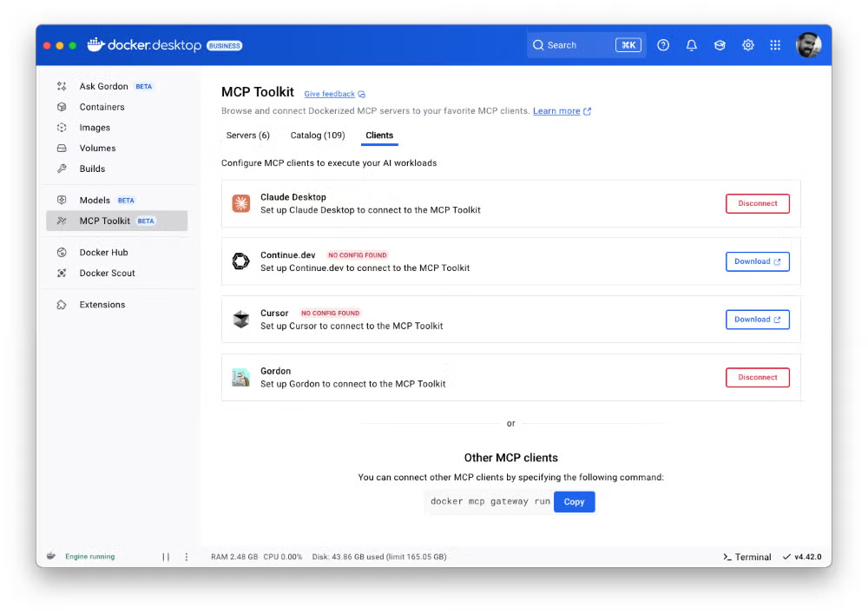Click the v4.42.0 version indicator
The image size is (868, 615).
(802, 557)
